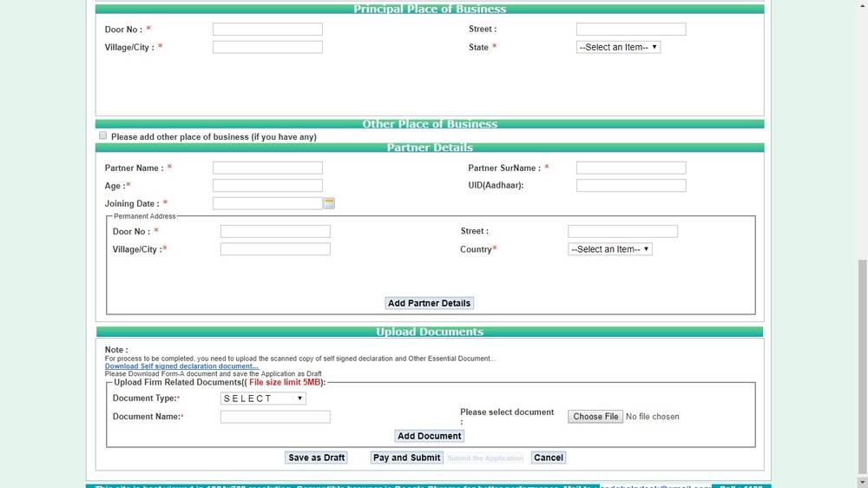This screenshot has height=488, width=868.
Task: Click the Joining Date text field
Action: 267,203
